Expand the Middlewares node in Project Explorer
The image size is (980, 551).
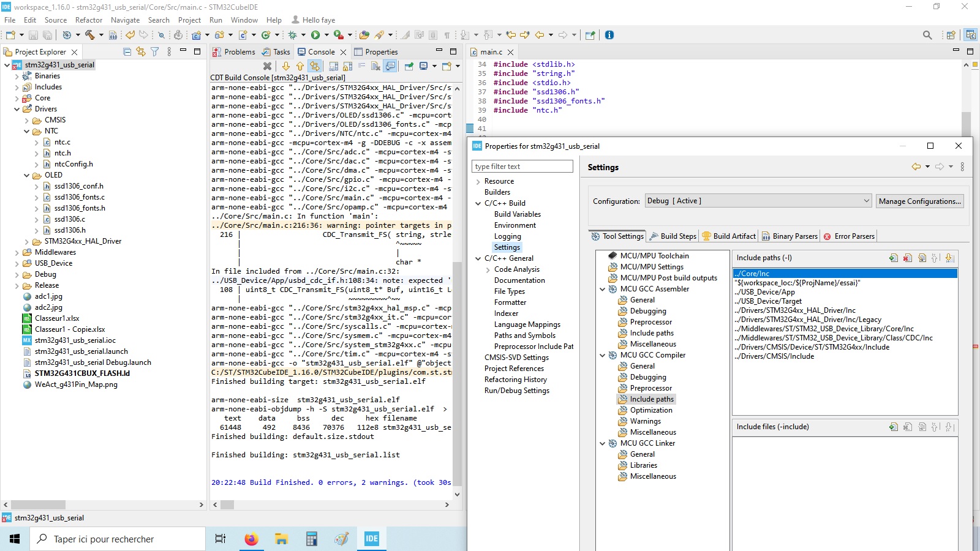point(18,252)
